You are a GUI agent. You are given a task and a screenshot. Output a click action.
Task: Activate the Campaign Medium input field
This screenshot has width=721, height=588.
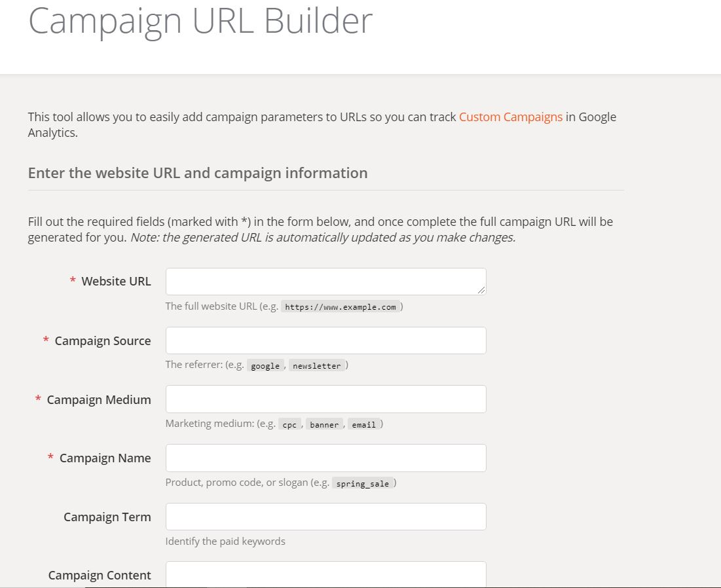click(325, 399)
